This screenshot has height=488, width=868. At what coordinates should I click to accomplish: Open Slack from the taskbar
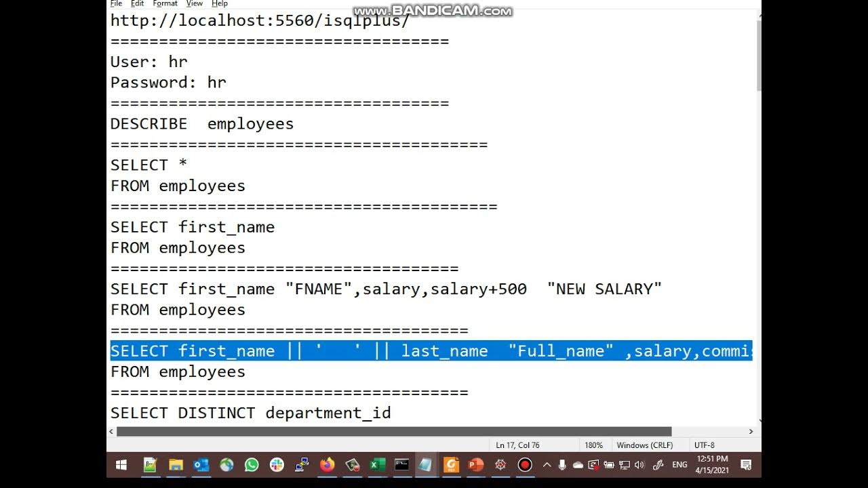tap(277, 465)
